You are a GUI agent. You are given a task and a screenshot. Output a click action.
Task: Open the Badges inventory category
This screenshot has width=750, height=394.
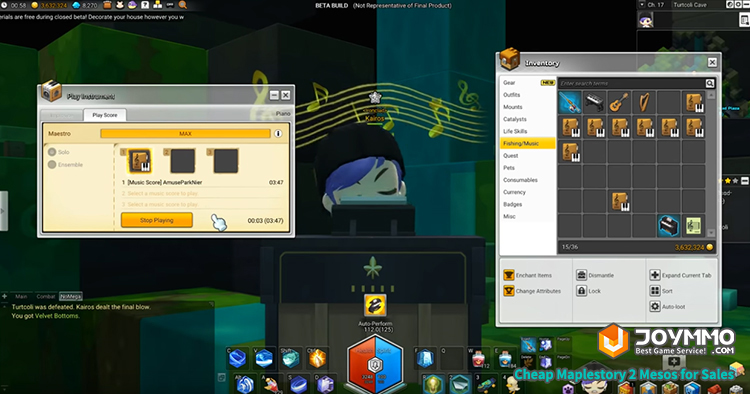pyautogui.click(x=512, y=204)
